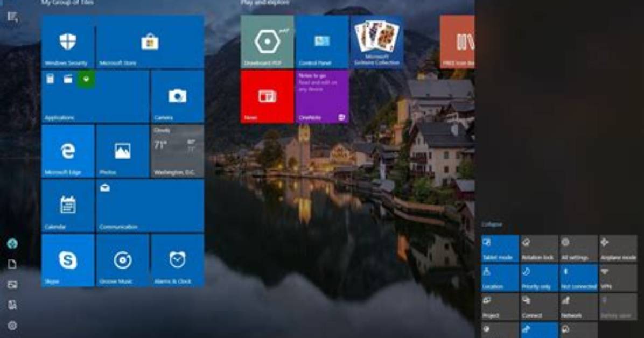Click the mail icon in Communication folder
644x338 pixels.
click(x=105, y=188)
